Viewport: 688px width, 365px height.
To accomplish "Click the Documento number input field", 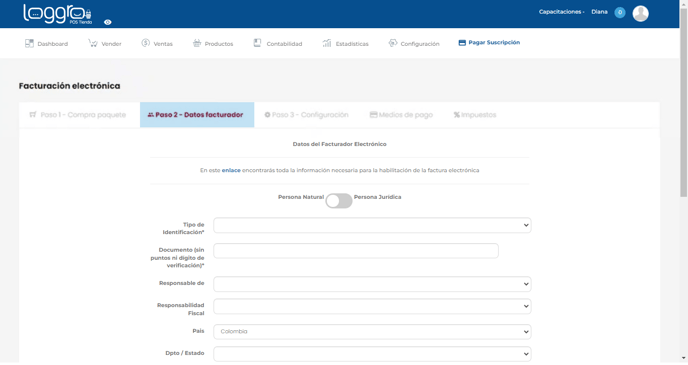I will point(356,251).
